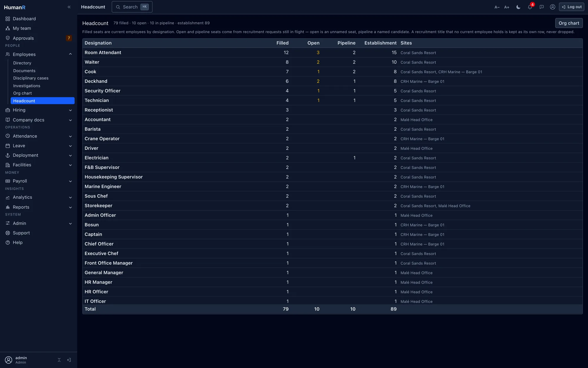The width and height of the screenshot is (588, 368).
Task: Click the Facilities building icon
Action: click(8, 165)
